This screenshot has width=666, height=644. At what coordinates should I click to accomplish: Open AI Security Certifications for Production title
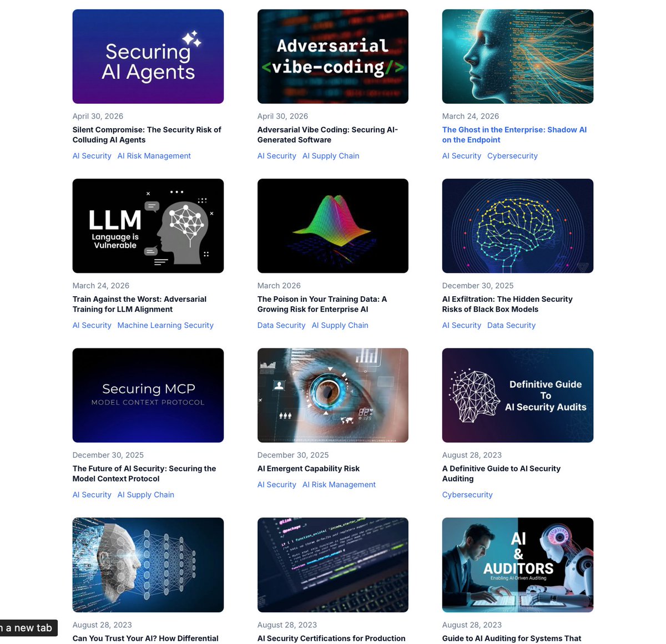pyautogui.click(x=331, y=638)
